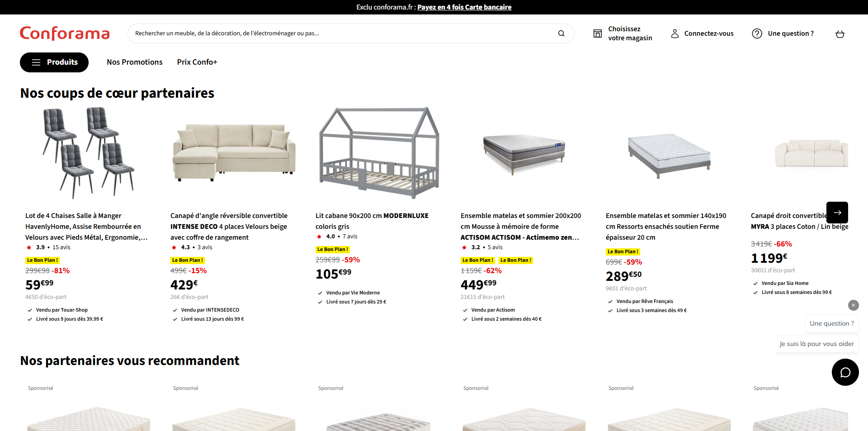Open Prix Confo+ menu item
This screenshot has width=868, height=431.
click(x=197, y=62)
